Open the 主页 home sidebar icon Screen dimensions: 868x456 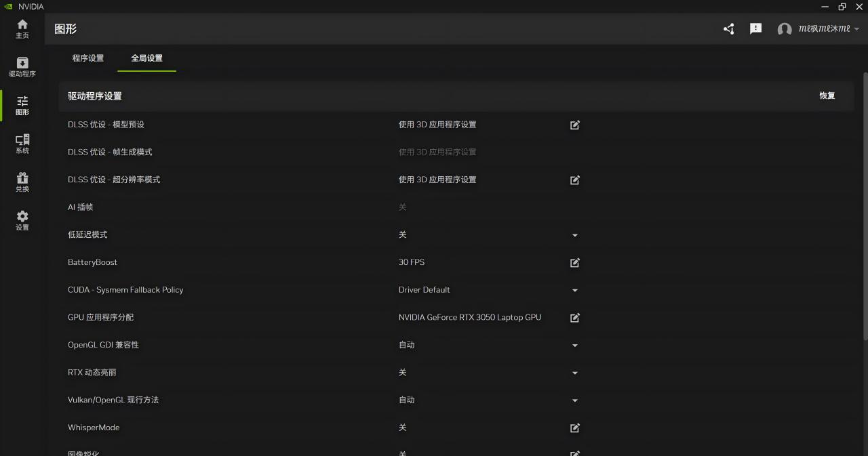click(x=22, y=28)
